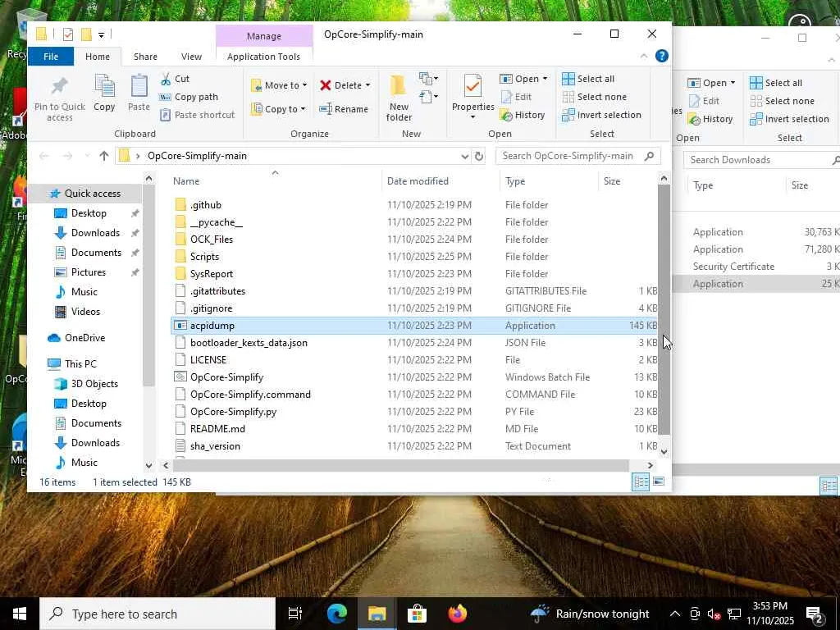Open the Move to dropdown
The width and height of the screenshot is (840, 630).
[x=279, y=85]
